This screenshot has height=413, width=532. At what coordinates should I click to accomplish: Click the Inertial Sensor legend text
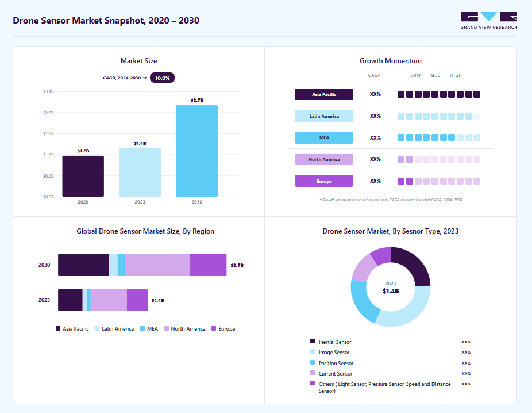(335, 342)
